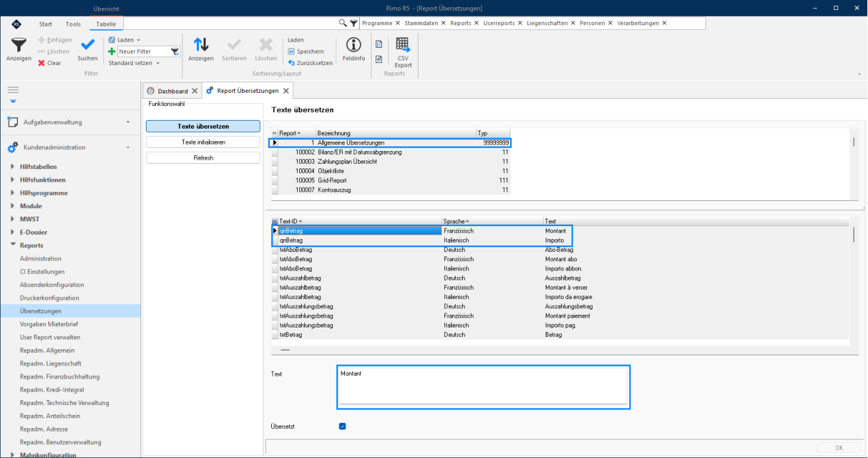Open the Tools ribbon tab

(73, 24)
